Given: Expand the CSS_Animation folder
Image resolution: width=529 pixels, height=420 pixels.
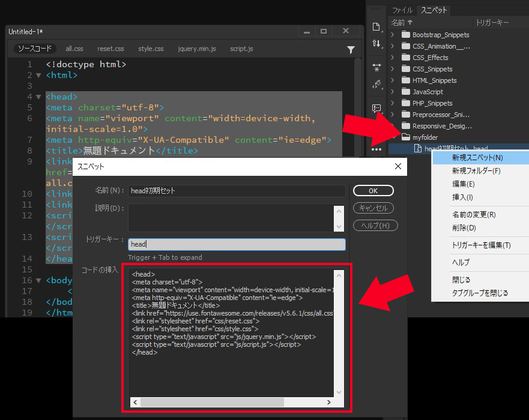Looking at the screenshot, I should point(392,46).
